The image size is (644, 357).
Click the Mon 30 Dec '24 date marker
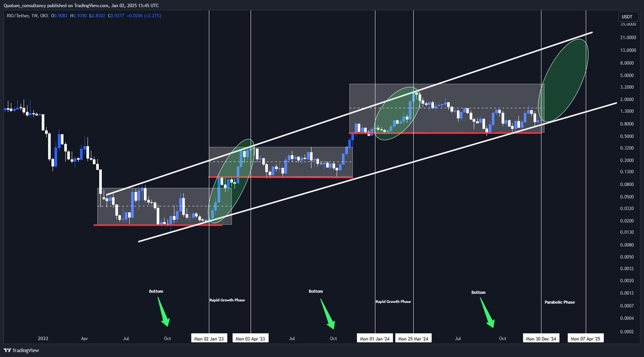tap(541, 339)
